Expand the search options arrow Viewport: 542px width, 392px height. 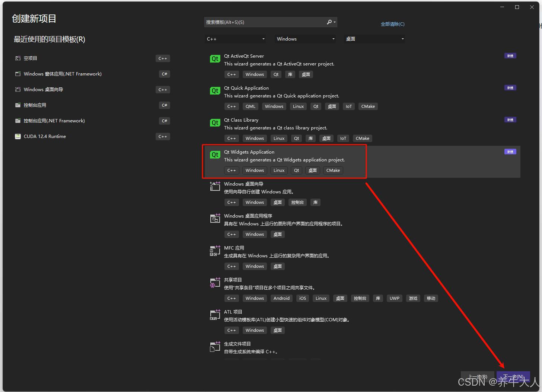tap(335, 22)
